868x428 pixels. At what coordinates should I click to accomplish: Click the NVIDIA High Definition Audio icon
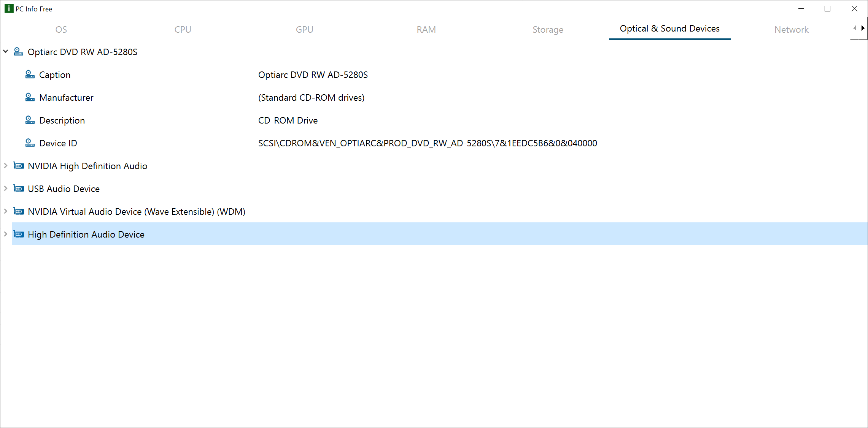pyautogui.click(x=19, y=166)
